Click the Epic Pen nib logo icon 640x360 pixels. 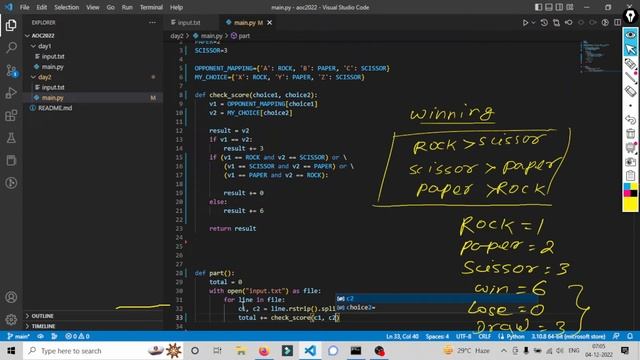tap(631, 16)
